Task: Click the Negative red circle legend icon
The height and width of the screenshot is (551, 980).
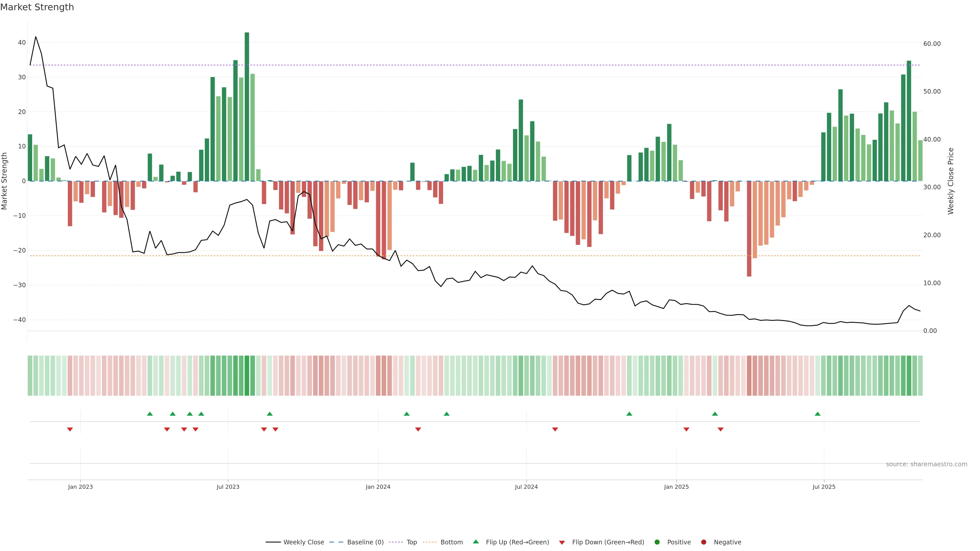Action: pos(703,542)
